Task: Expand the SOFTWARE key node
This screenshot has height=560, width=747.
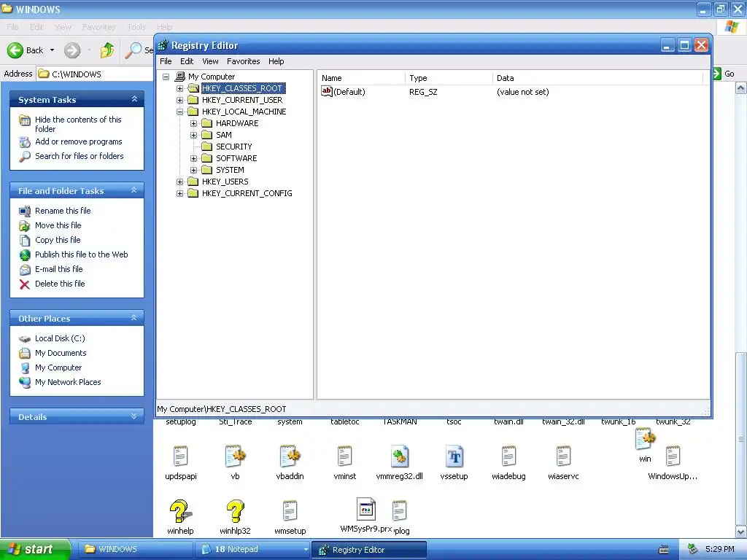Action: 193,158
